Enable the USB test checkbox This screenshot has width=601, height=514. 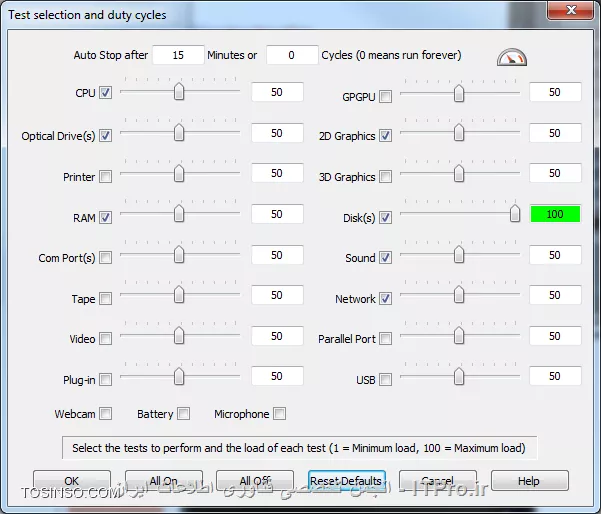pos(386,380)
